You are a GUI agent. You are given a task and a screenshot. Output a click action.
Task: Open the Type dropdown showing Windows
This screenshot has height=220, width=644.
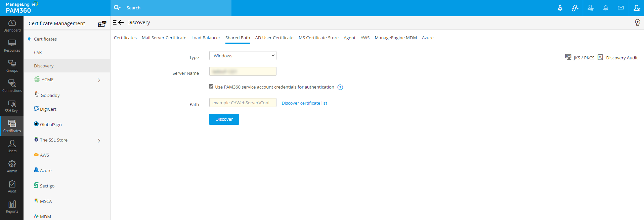[x=243, y=56]
